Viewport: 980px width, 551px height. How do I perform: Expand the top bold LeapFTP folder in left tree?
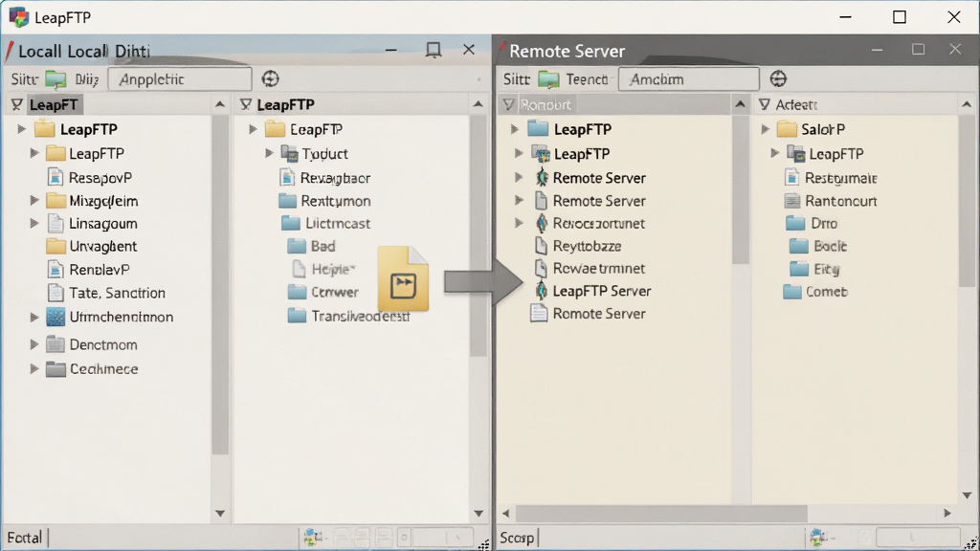21,129
